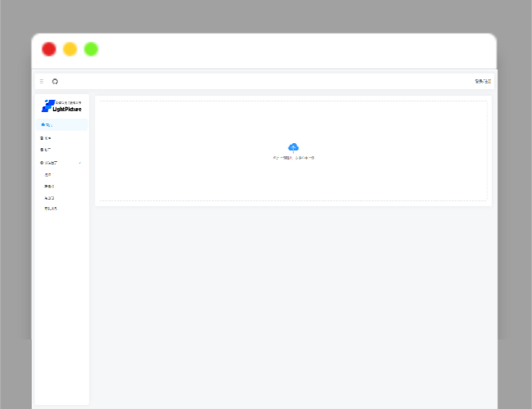This screenshot has height=409, width=532.
Task: Click the upload hint text below cloud
Action: coord(293,158)
